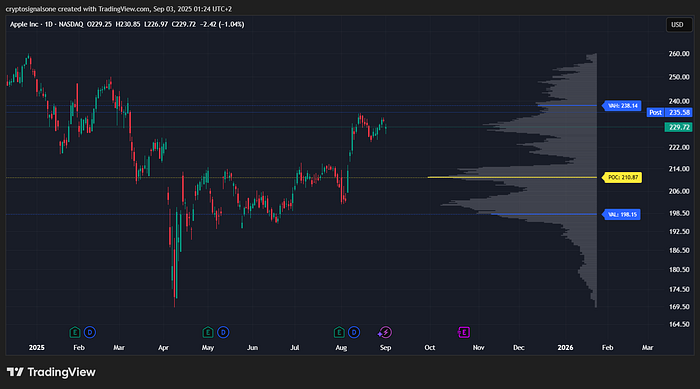Click the earnings E marker near May
The height and width of the screenshot is (389, 700).
coord(208,332)
